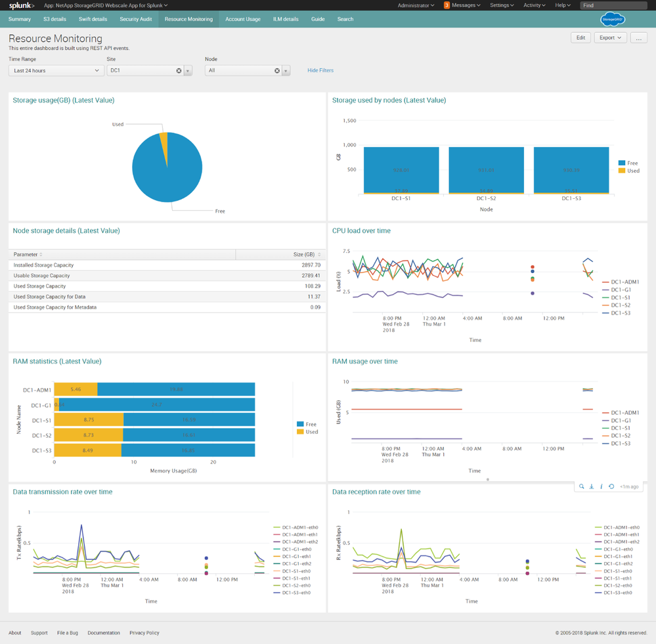Refresh the Data reception rate panel
Screen dimensions: 656x644
611,486
